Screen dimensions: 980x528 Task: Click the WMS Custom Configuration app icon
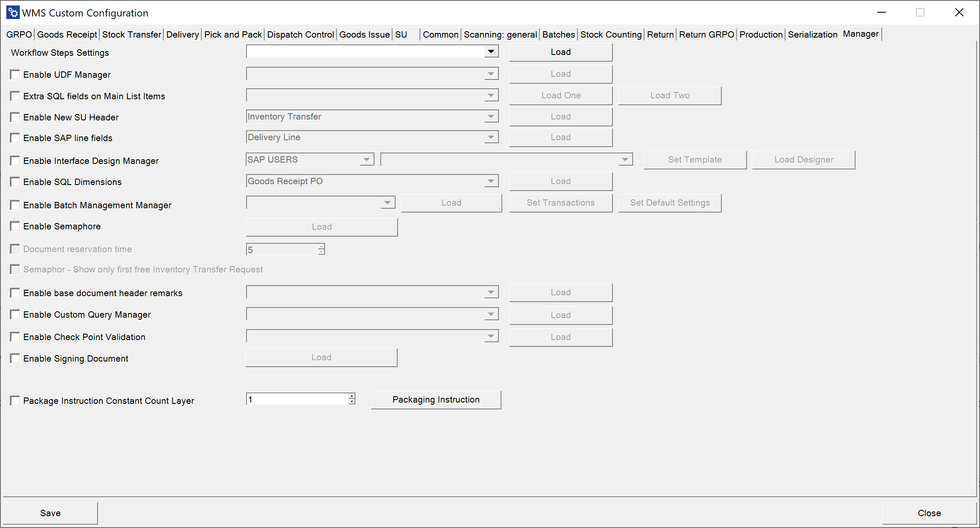(x=13, y=13)
